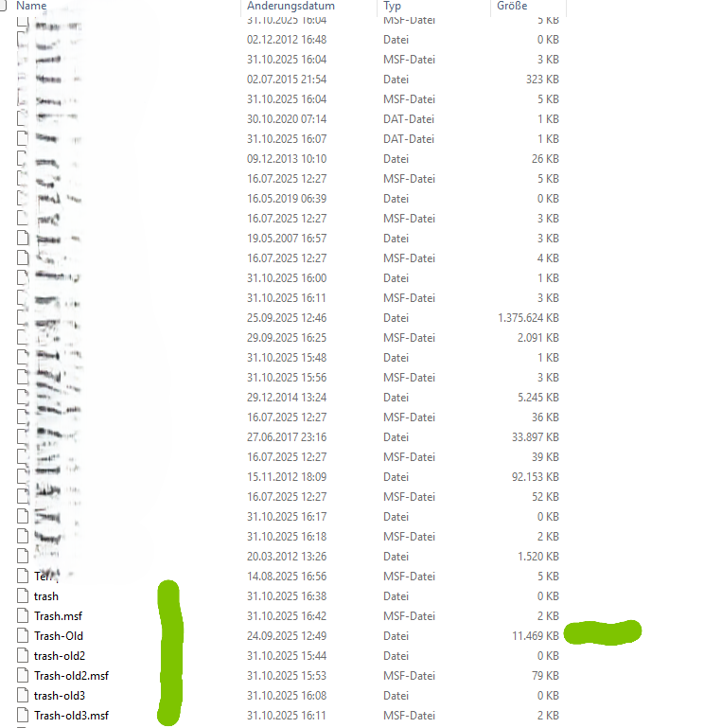
Task: Select the Trash-old2.msf file icon
Action: point(23,676)
